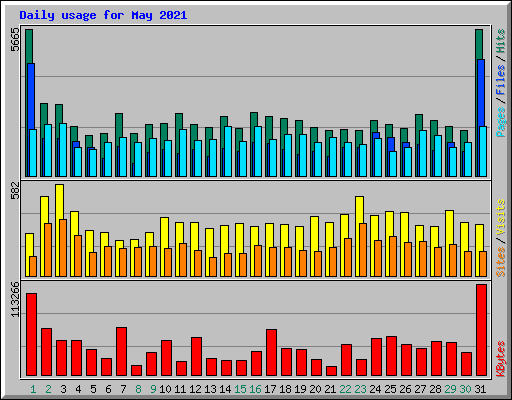512x400 pixels.
Task: Click day 19 on the x-axis
Action: pyautogui.click(x=300, y=389)
